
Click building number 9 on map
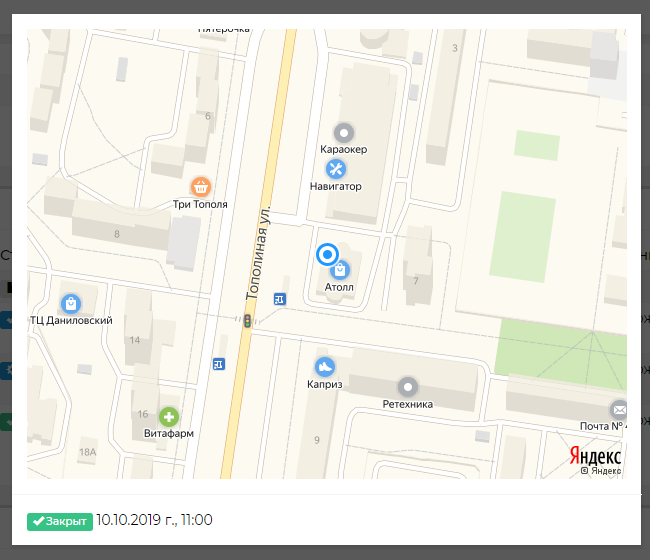317,440
